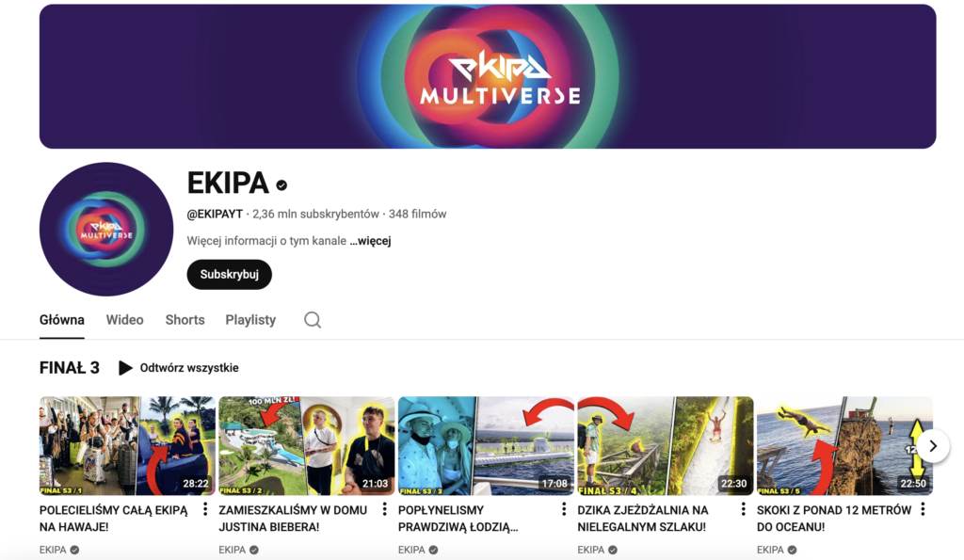
Task: Click the channel search magnifier icon
Action: [313, 320]
